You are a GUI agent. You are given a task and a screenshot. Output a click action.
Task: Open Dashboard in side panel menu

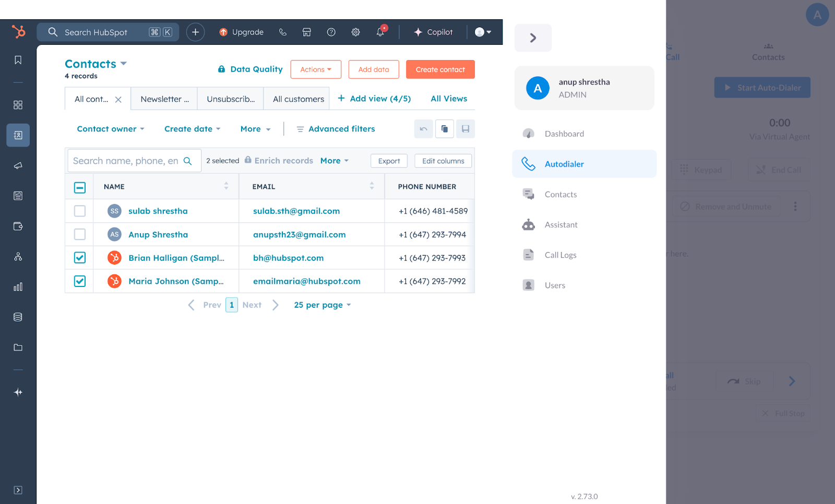584,134
